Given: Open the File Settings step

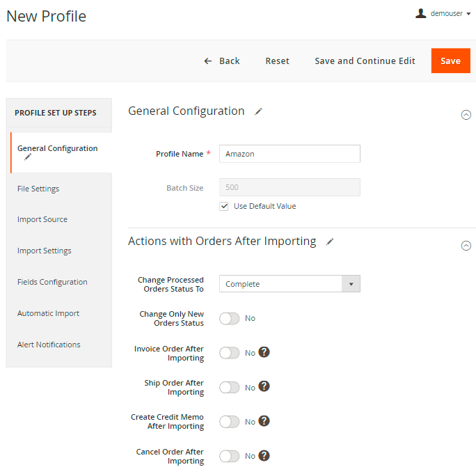Looking at the screenshot, I should pyautogui.click(x=38, y=189).
